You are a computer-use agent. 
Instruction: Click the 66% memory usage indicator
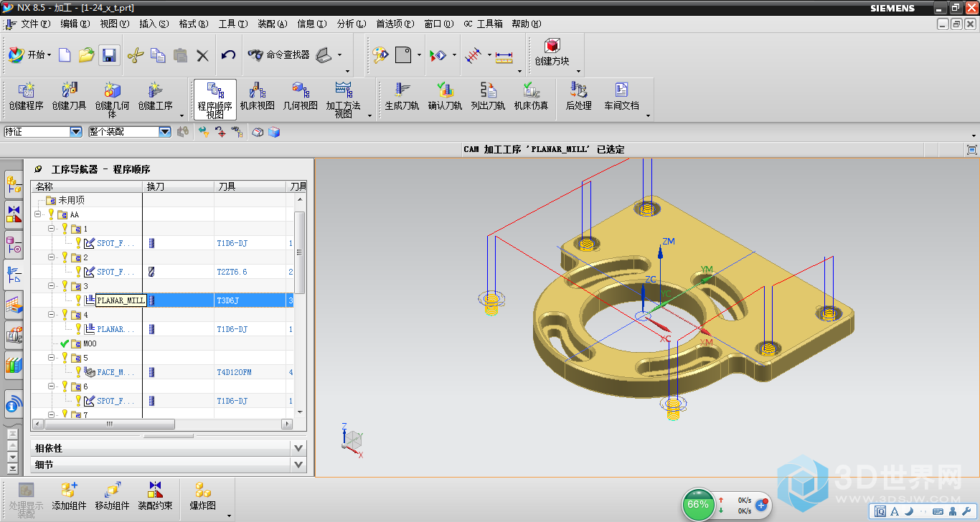click(x=698, y=504)
